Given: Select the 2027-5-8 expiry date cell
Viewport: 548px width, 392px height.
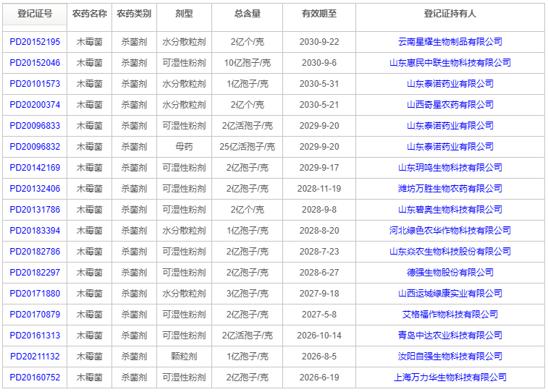Looking at the screenshot, I should click(319, 314).
